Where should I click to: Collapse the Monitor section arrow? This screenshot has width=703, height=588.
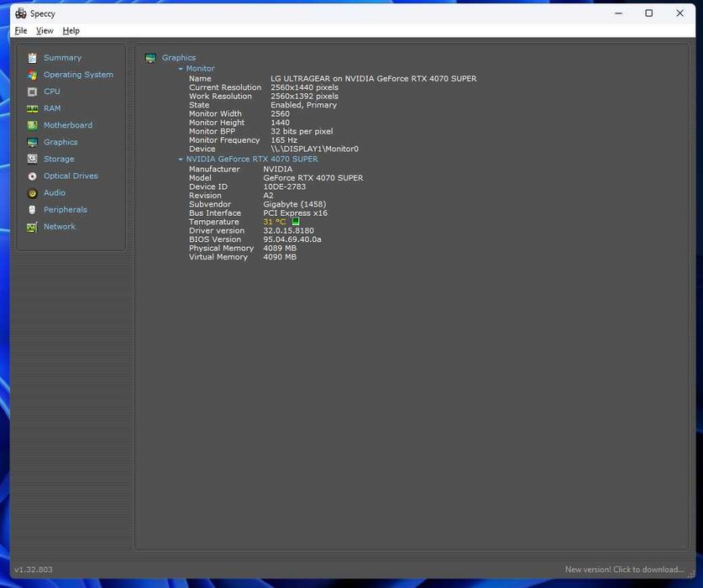(x=181, y=69)
